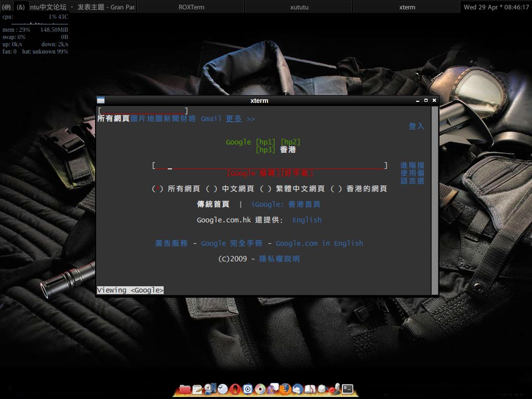Click the 'Viewing <Google>' status line
Viewport: 532px width, 399px height.
pos(130,290)
